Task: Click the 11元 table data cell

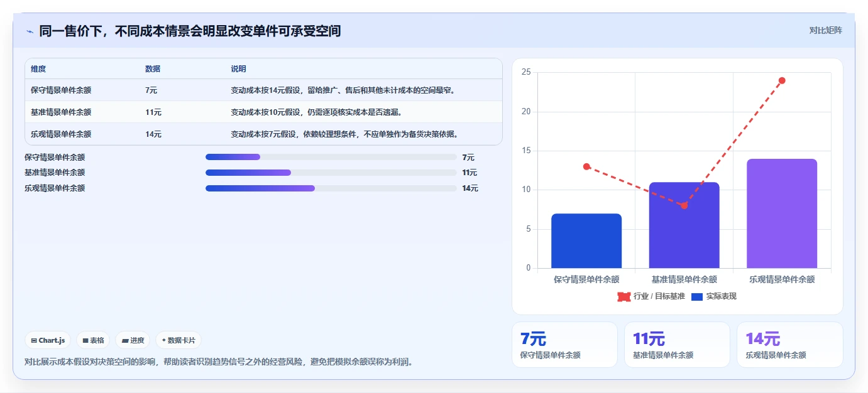Action: coord(153,112)
